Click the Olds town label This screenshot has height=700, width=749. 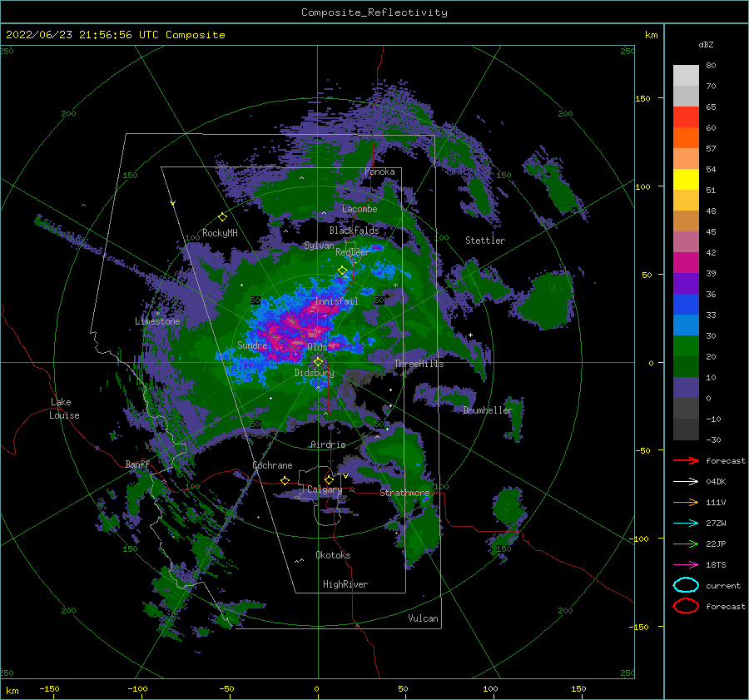coord(317,347)
